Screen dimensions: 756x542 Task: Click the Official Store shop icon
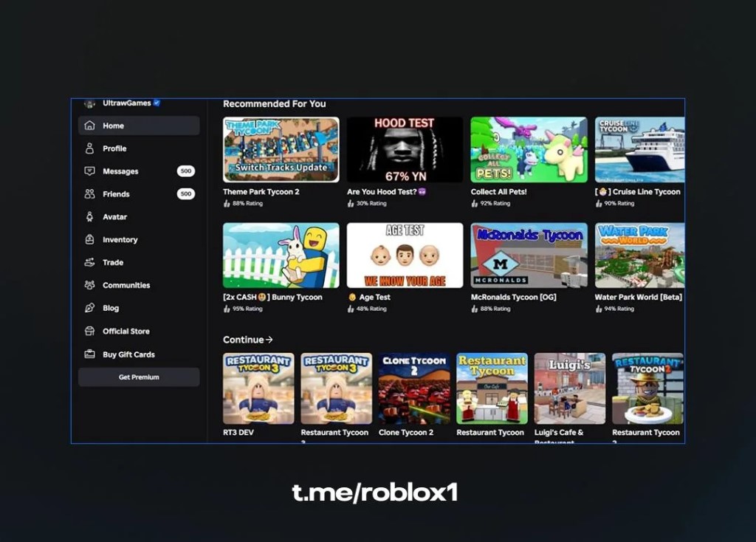89,331
